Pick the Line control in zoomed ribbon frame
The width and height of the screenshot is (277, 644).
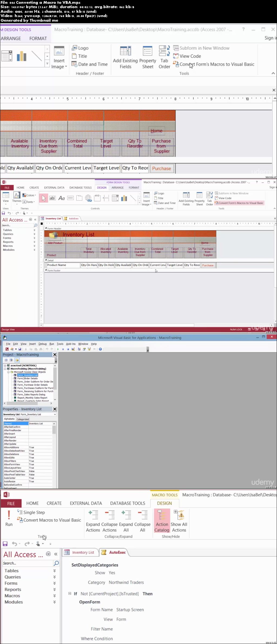coord(37,56)
